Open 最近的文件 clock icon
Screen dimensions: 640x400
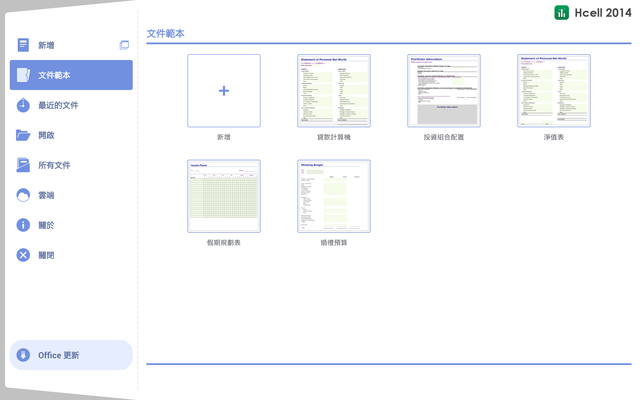(x=23, y=105)
